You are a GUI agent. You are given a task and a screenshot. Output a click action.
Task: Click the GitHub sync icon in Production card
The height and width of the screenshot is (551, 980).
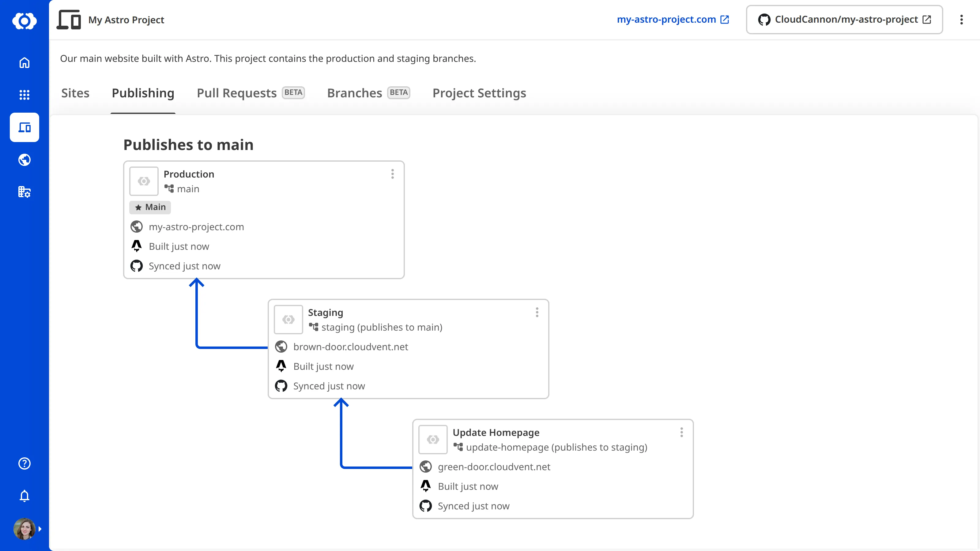coord(137,266)
